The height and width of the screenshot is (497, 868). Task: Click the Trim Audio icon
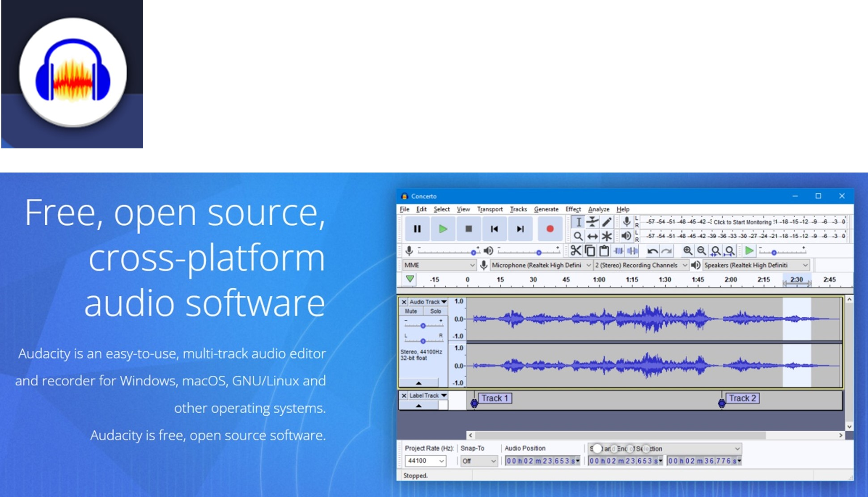coord(618,251)
